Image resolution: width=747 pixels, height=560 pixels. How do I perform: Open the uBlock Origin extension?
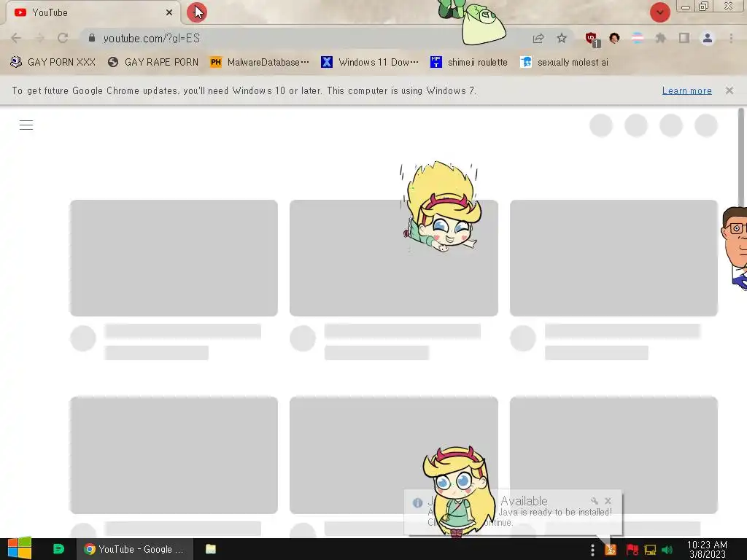tap(592, 39)
